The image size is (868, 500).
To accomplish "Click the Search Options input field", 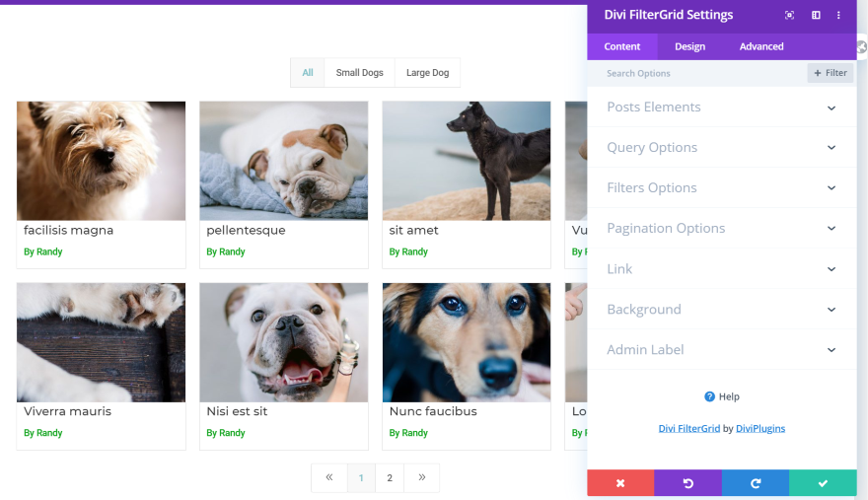I will point(697,73).
